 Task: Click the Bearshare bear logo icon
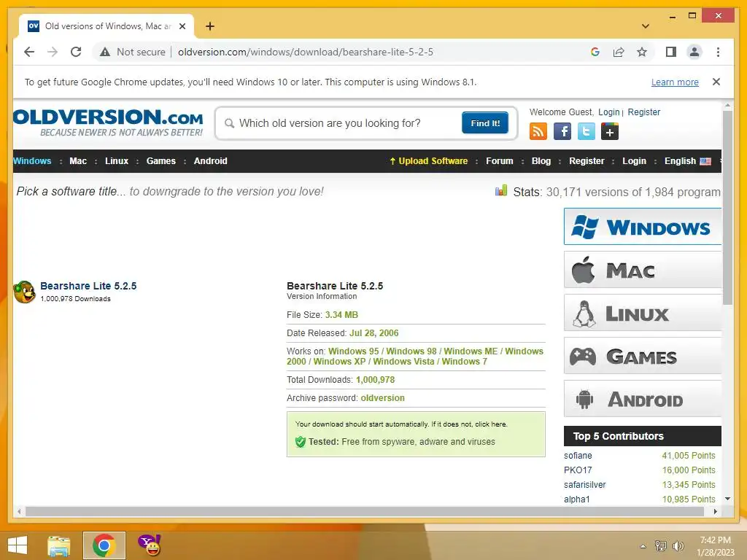pyautogui.click(x=24, y=292)
